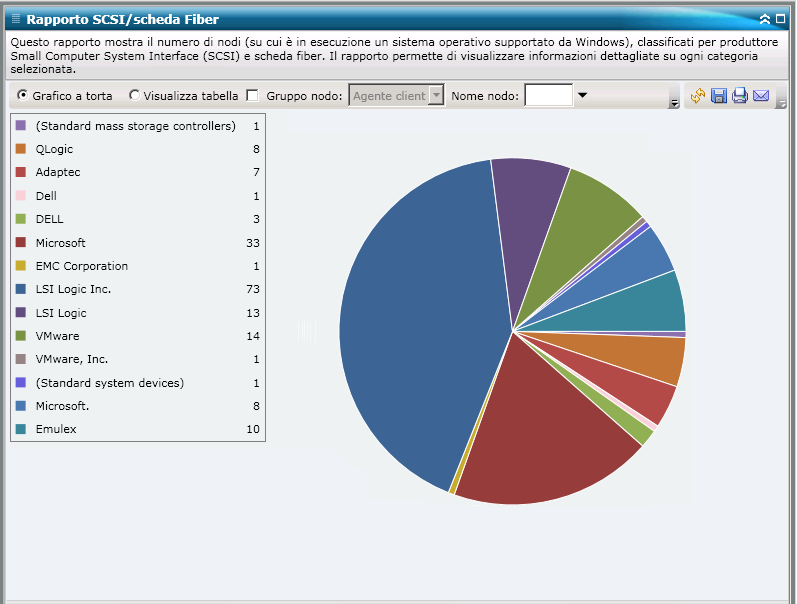Select the QLogic legend entry

coord(138,149)
